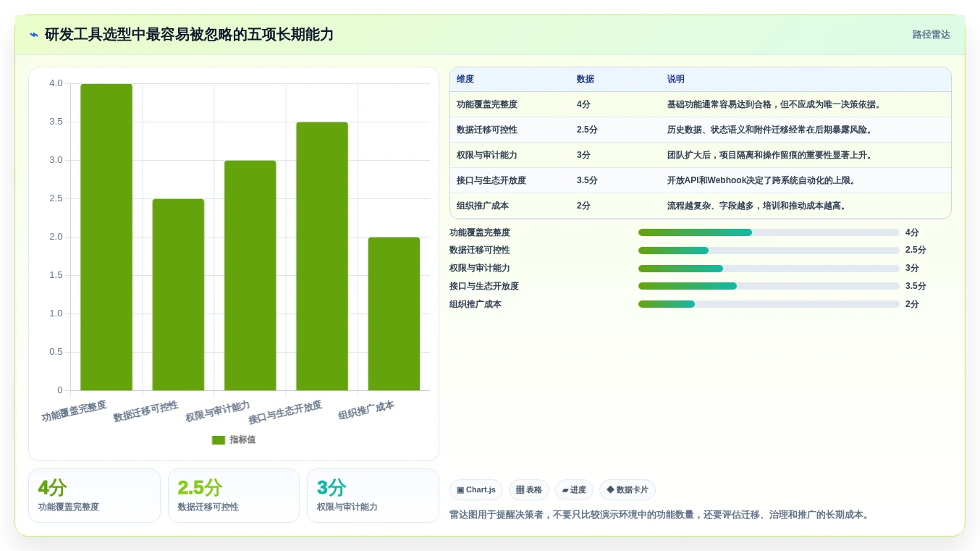The image size is (980, 551).
Task: Click the footer note starting 雷达图用于提醒决策者
Action: click(661, 515)
